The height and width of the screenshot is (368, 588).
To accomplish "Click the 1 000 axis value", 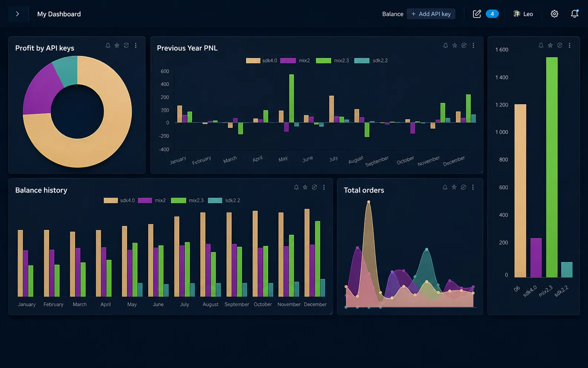I will point(502,132).
